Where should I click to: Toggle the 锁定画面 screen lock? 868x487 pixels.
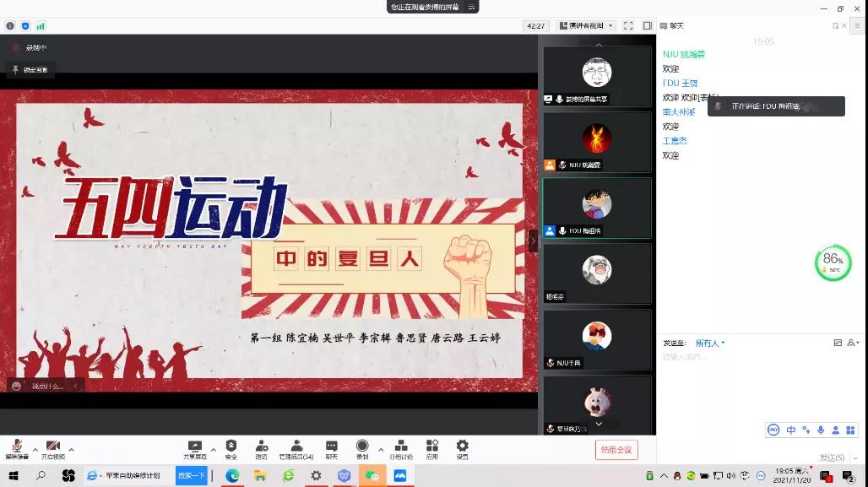pyautogui.click(x=30, y=70)
